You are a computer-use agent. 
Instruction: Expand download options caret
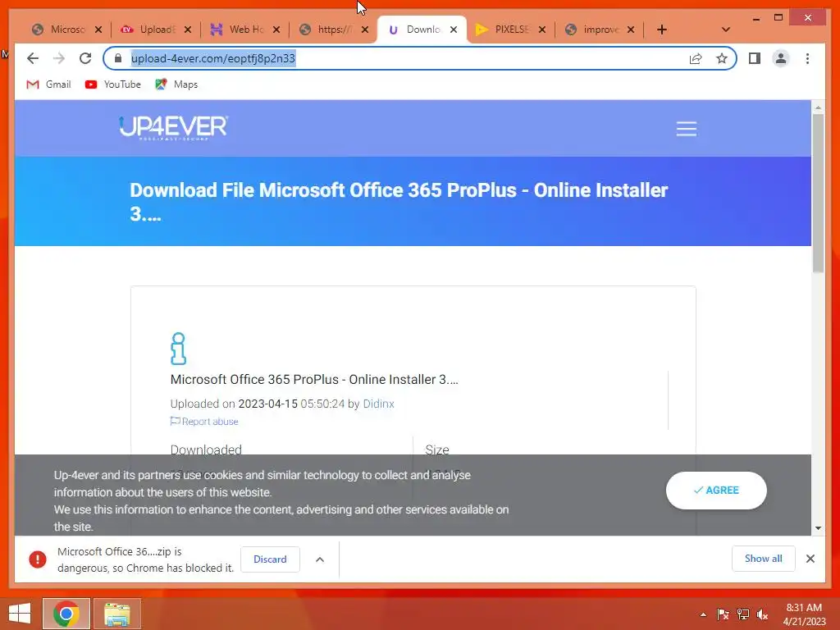tap(320, 559)
